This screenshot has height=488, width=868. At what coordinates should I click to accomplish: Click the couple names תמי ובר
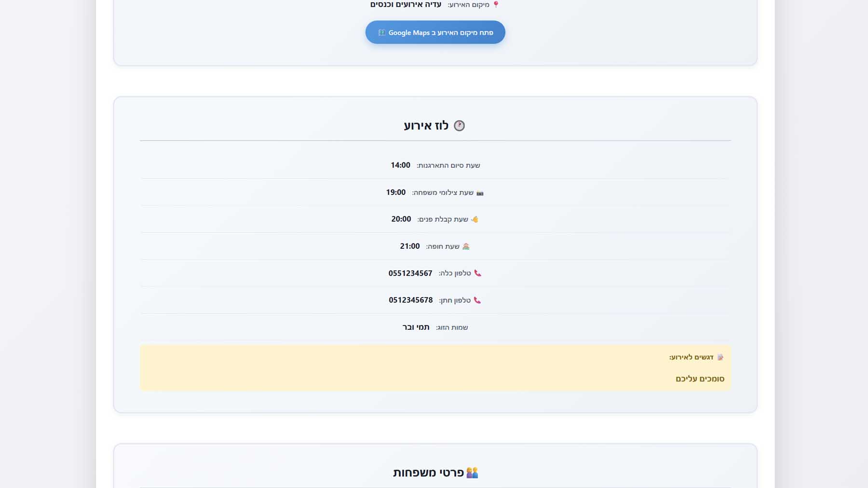point(416,327)
